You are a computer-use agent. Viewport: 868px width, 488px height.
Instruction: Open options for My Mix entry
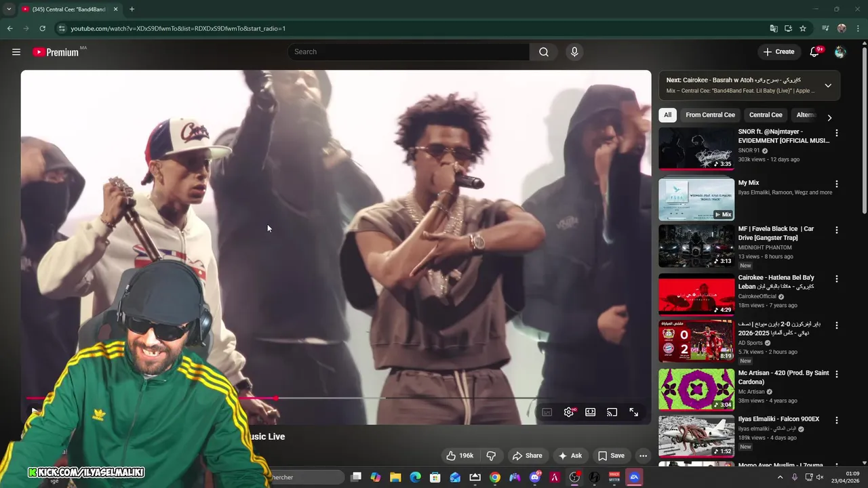836,184
